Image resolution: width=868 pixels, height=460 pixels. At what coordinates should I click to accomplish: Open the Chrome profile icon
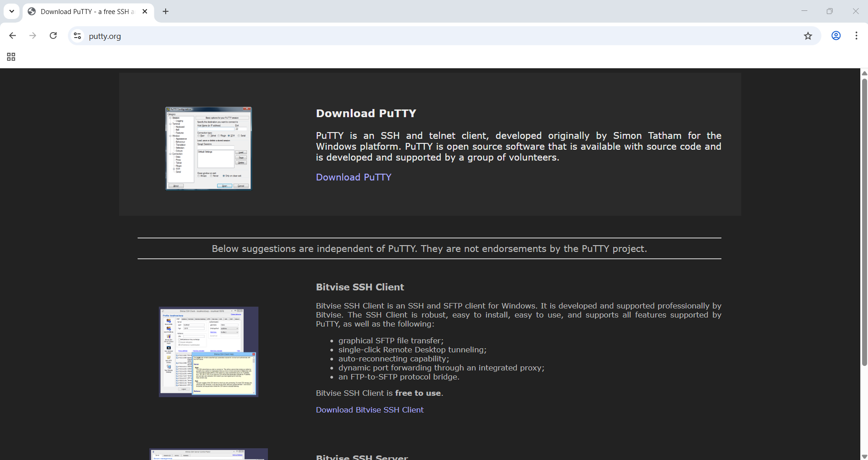point(836,36)
